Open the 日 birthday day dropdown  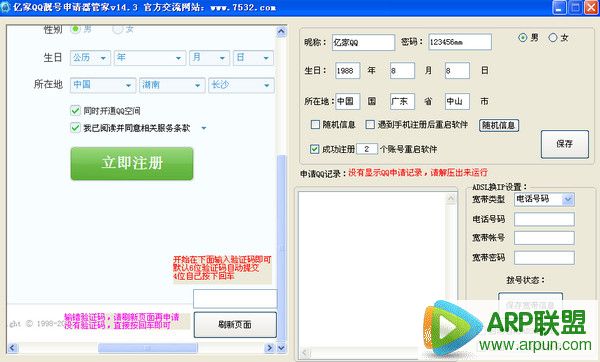253,58
